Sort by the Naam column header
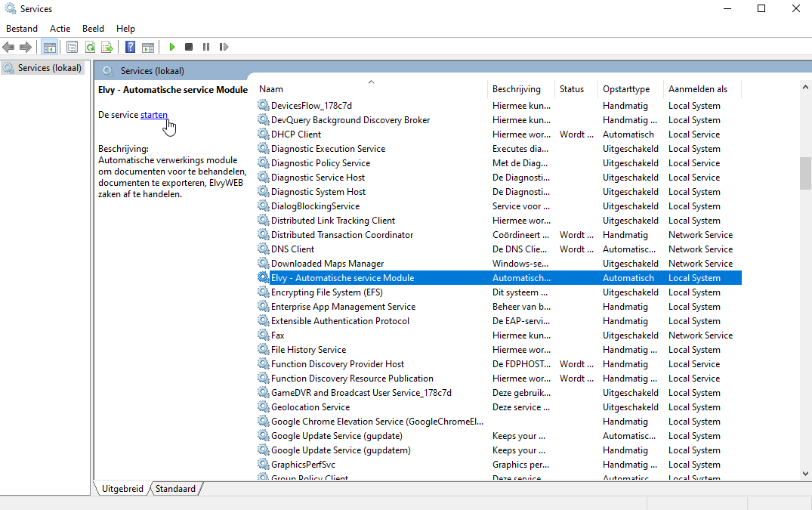 point(372,89)
